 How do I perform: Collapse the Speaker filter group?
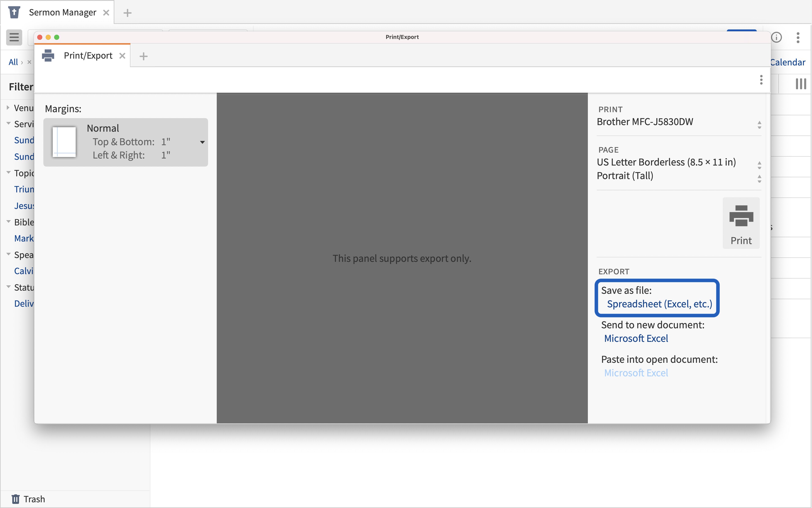[8, 254]
